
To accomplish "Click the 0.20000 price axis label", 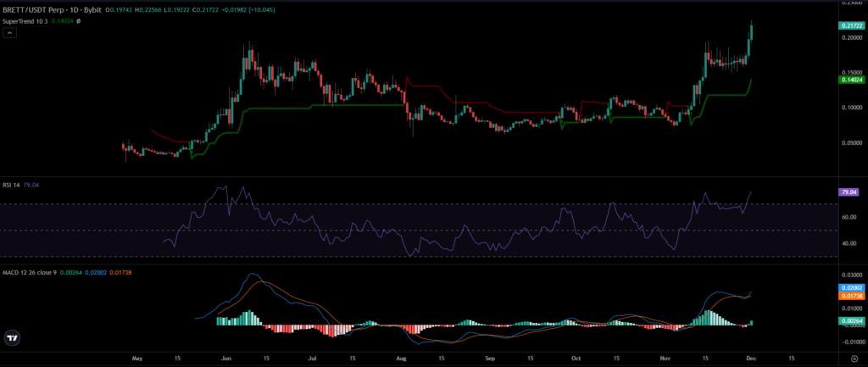I will click(851, 37).
